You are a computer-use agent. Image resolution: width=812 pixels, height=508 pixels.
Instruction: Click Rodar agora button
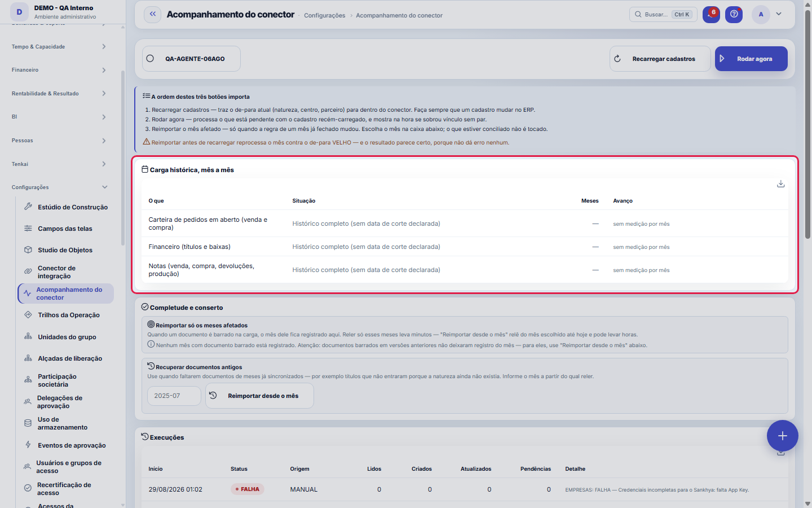[751, 59]
